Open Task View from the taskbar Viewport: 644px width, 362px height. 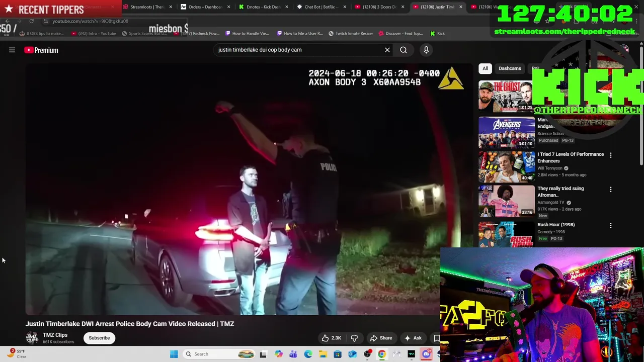[263, 354]
